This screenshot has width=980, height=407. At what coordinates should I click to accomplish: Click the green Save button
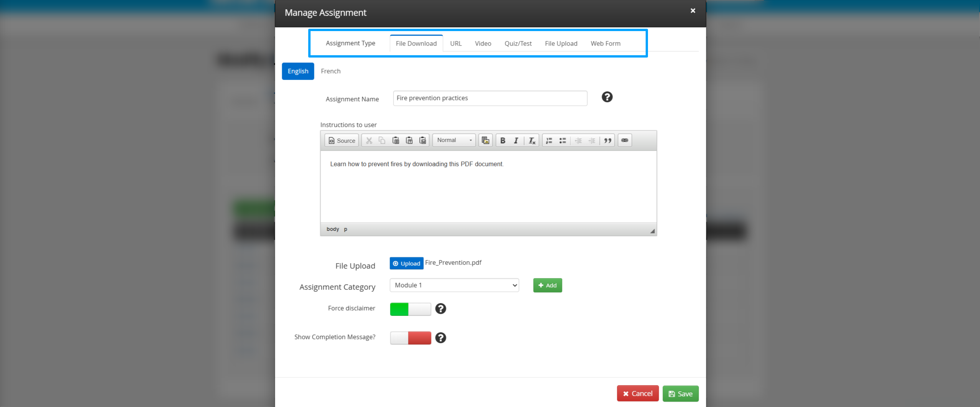[681, 394]
